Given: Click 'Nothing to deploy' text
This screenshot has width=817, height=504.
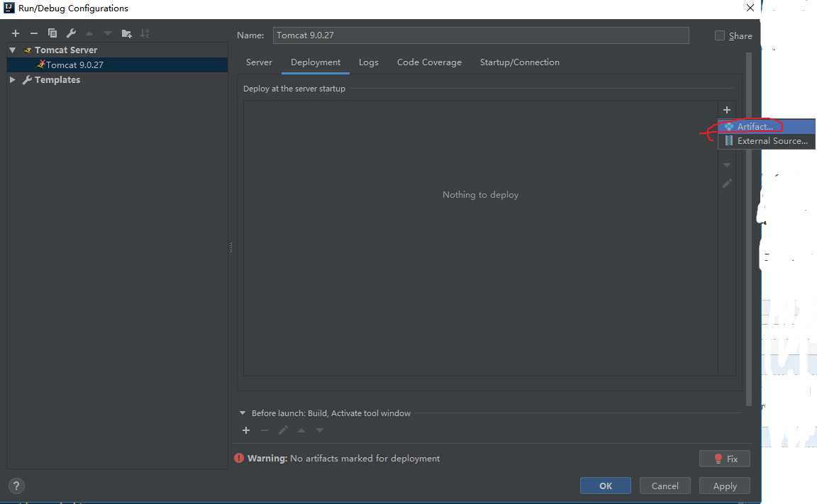Looking at the screenshot, I should tap(480, 195).
